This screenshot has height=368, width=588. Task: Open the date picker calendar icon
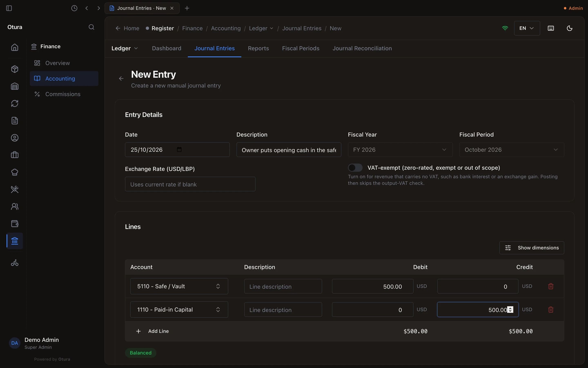tap(179, 149)
